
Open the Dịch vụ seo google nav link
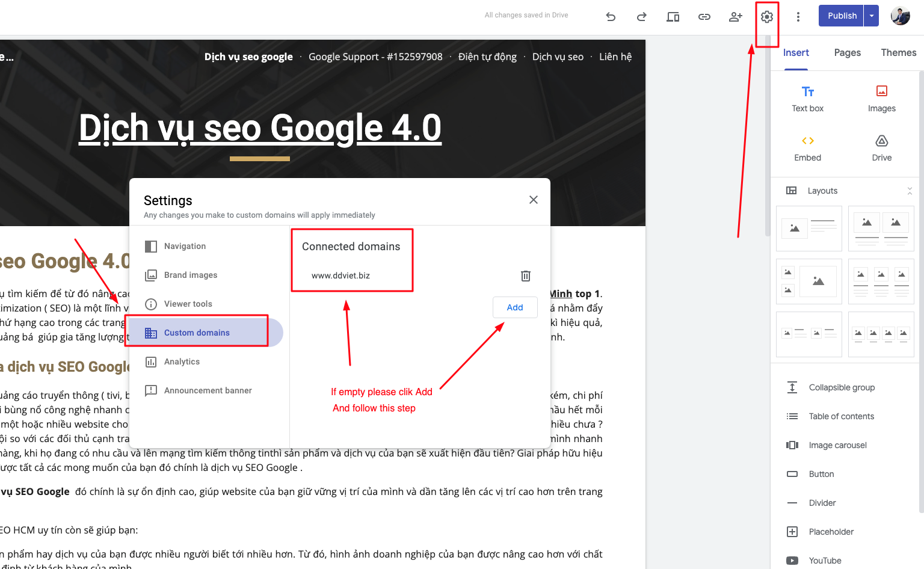[x=248, y=57]
